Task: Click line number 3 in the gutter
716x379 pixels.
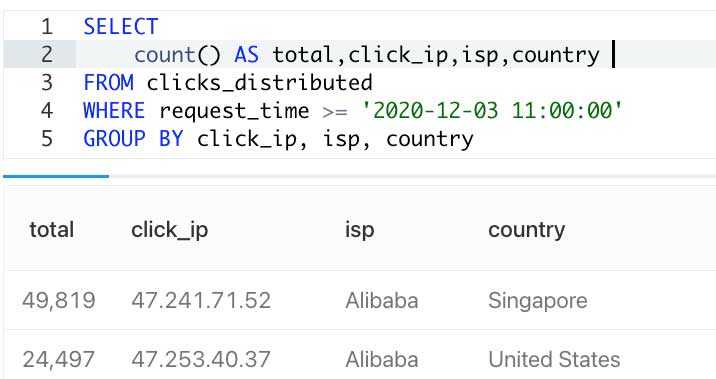Action: tap(47, 83)
